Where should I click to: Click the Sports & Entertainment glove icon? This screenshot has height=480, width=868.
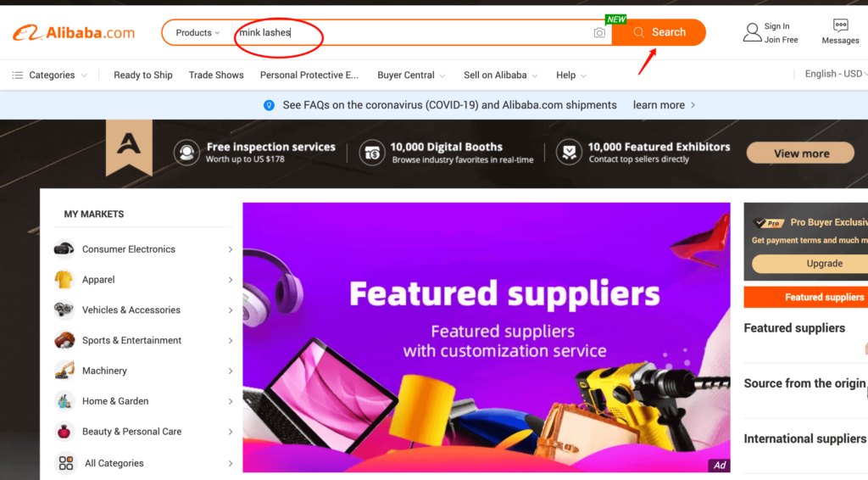tap(64, 340)
